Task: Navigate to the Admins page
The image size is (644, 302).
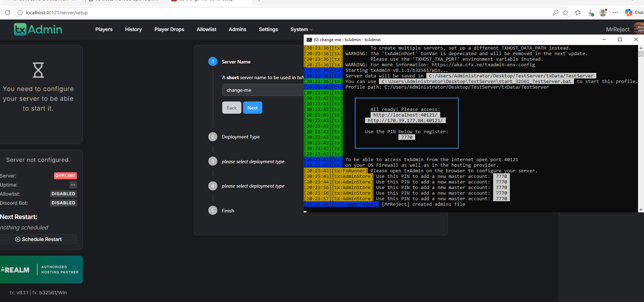Action: pyautogui.click(x=238, y=29)
